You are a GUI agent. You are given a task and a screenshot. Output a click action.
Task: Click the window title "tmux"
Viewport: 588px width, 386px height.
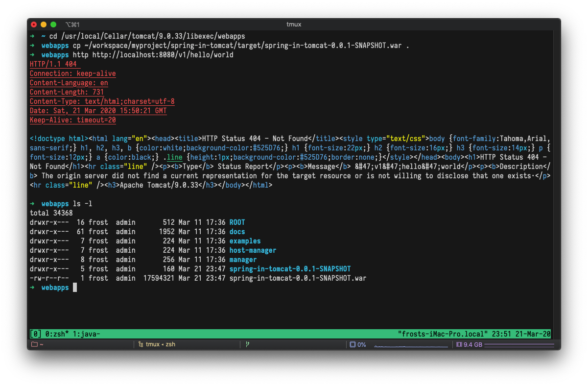294,24
